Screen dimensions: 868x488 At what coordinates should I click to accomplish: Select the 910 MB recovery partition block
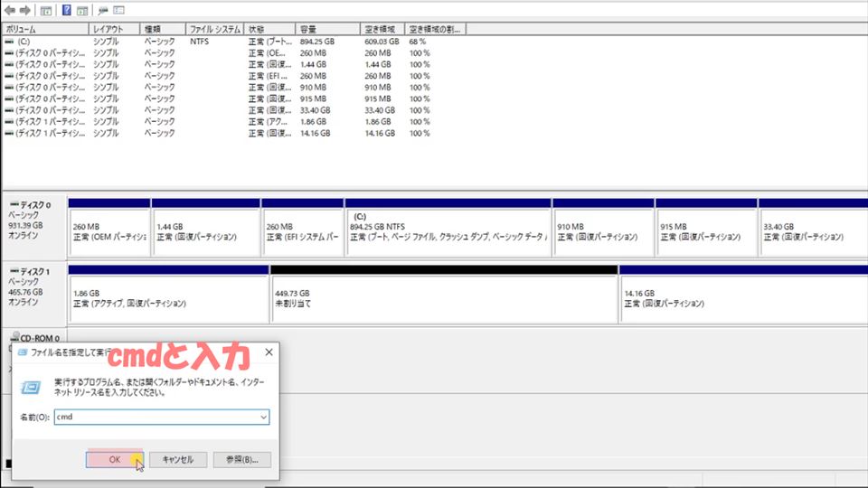tap(603, 232)
